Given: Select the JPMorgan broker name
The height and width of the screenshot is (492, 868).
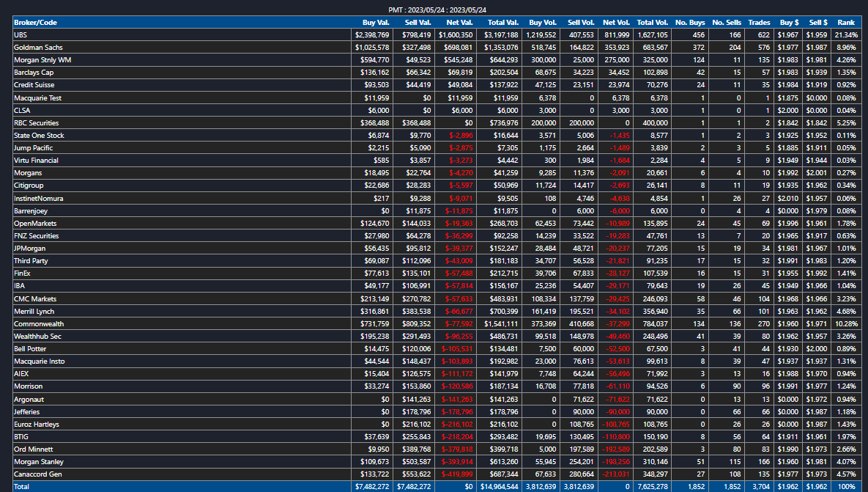Looking at the screenshot, I should [30, 249].
